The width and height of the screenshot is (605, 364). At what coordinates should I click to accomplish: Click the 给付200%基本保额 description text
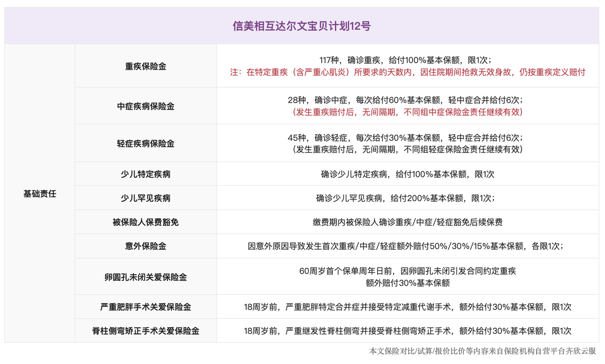407,198
